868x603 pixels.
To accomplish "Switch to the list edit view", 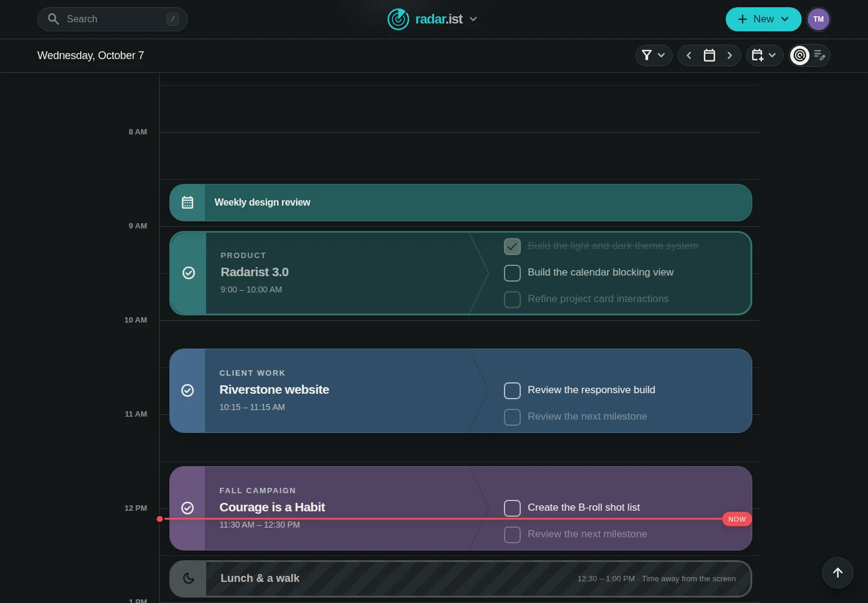I will pos(820,55).
